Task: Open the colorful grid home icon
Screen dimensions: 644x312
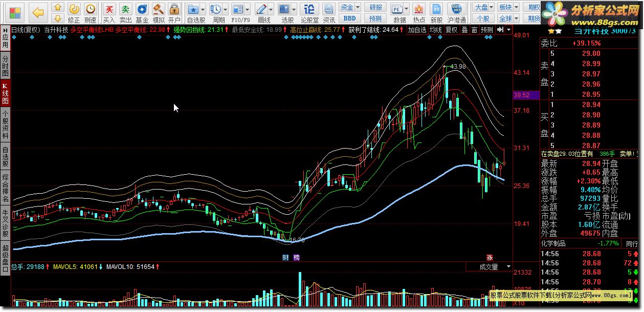Action: click(x=16, y=12)
